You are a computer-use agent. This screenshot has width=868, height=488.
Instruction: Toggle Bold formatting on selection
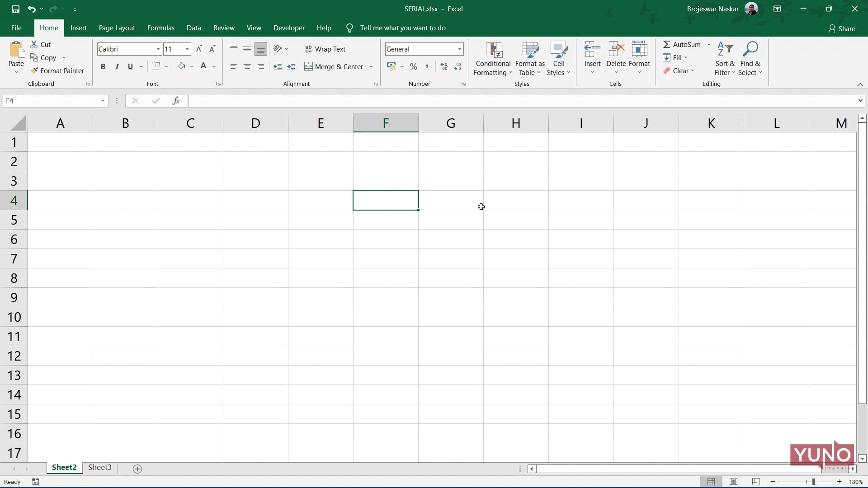103,66
